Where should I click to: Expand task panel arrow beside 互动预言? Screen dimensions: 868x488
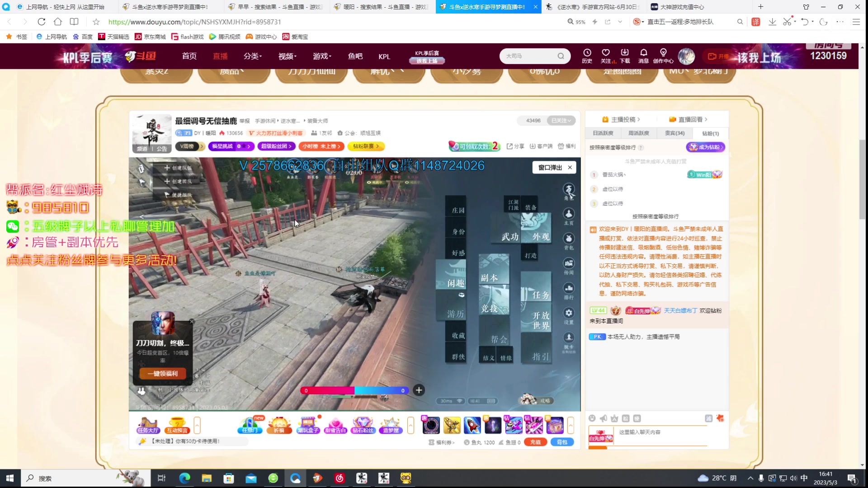click(197, 425)
